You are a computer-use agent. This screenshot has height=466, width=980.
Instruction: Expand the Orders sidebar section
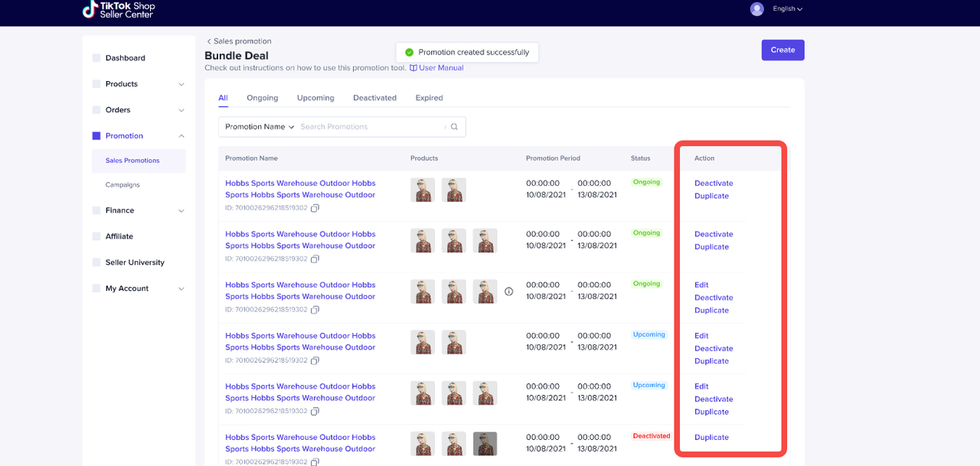181,110
